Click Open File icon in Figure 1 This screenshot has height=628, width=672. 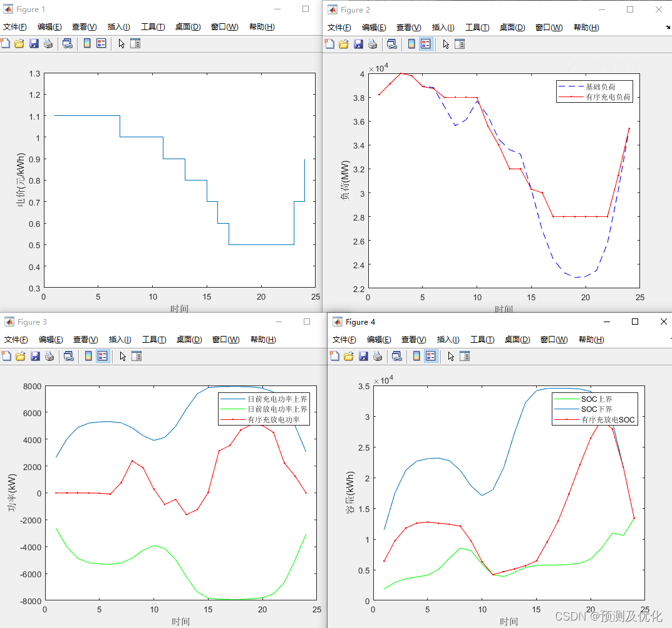[x=19, y=43]
